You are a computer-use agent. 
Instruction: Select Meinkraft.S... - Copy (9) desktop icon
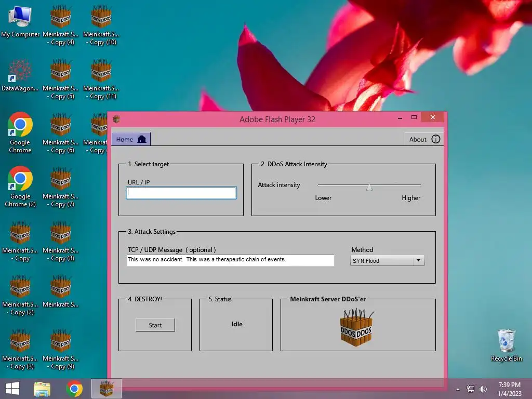click(60, 349)
